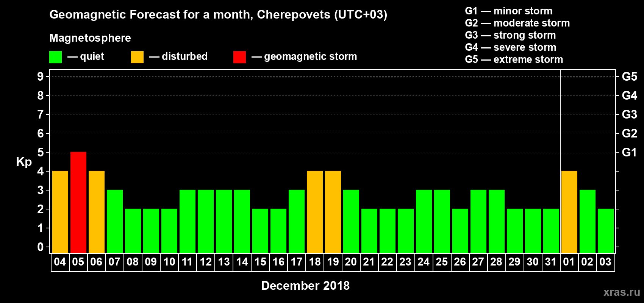Click the G4 label on right axis
The image size is (644, 303).
coord(629,95)
